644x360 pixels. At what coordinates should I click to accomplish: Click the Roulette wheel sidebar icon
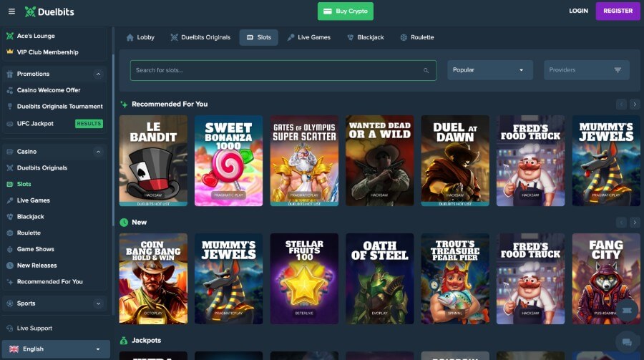tap(10, 233)
